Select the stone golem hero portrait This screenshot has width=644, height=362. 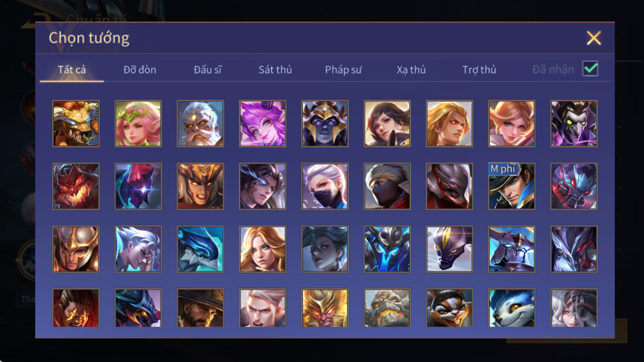pyautogui.click(x=387, y=308)
